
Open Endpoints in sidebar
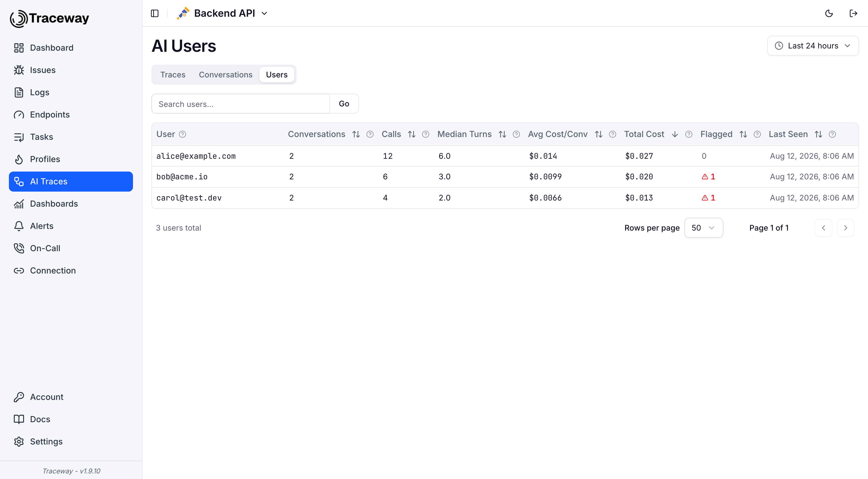coord(71,115)
